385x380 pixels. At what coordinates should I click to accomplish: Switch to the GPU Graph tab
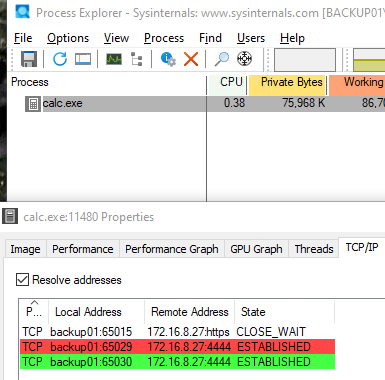coord(256,249)
